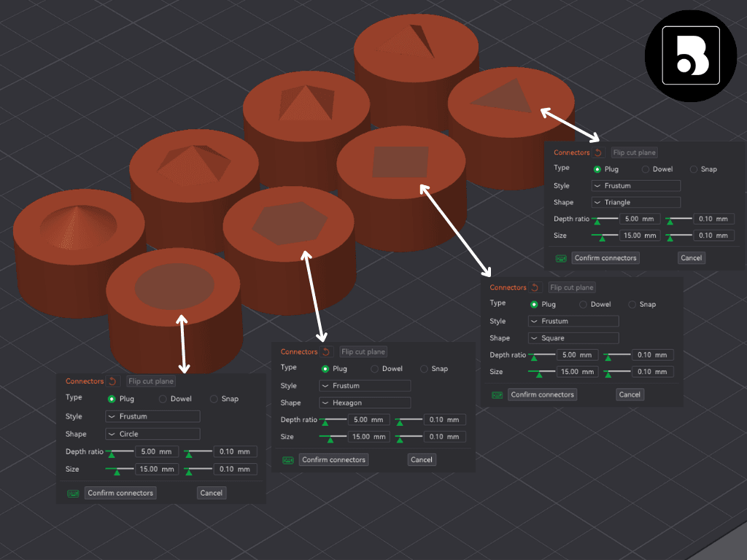The image size is (747, 560).
Task: Click Size 15.00 mm field in Hexagon panel
Action: [x=368, y=437]
